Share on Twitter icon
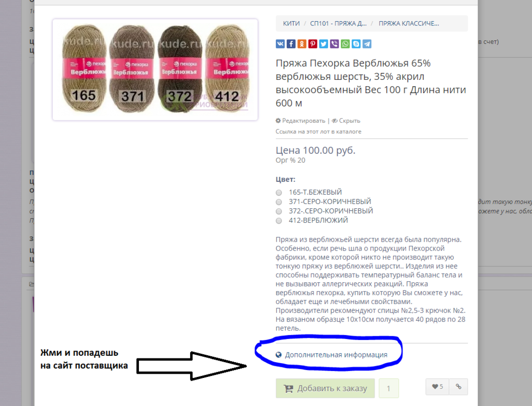The width and height of the screenshot is (532, 406). 323,44
